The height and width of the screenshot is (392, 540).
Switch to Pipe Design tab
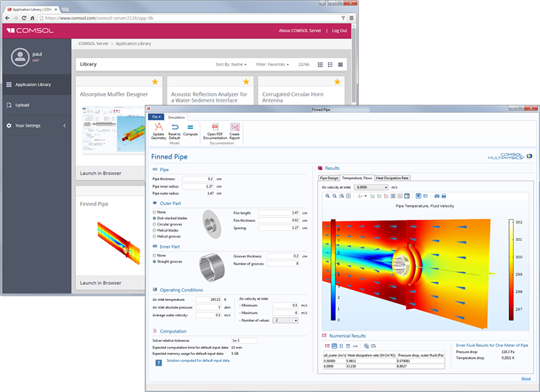(x=329, y=178)
